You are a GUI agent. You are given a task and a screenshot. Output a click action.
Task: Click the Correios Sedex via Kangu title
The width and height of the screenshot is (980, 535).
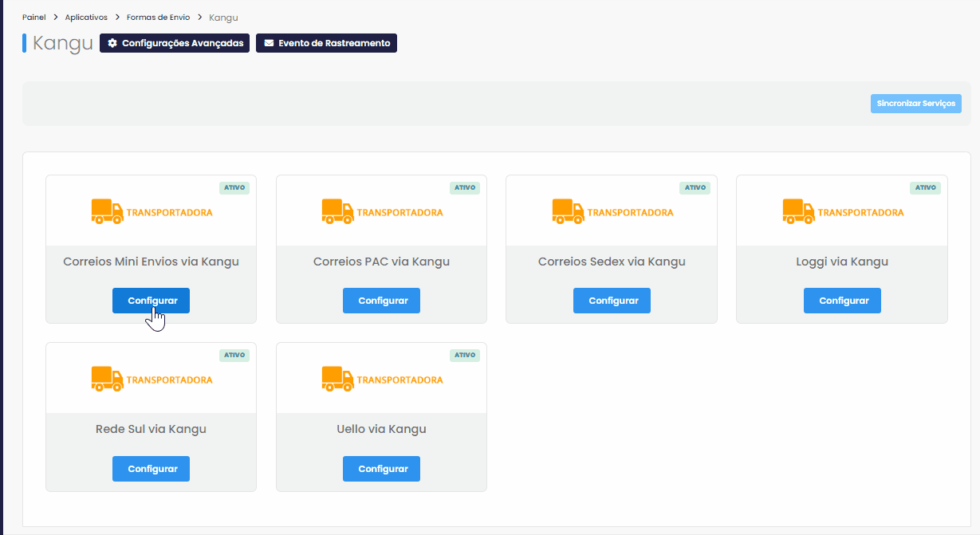(612, 262)
